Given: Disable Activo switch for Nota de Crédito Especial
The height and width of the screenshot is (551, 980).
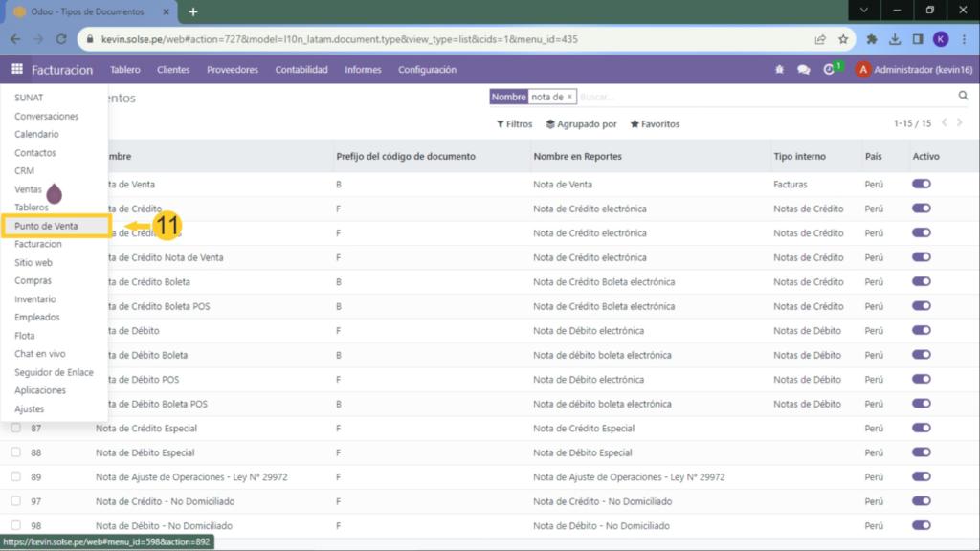Looking at the screenshot, I should [x=922, y=428].
